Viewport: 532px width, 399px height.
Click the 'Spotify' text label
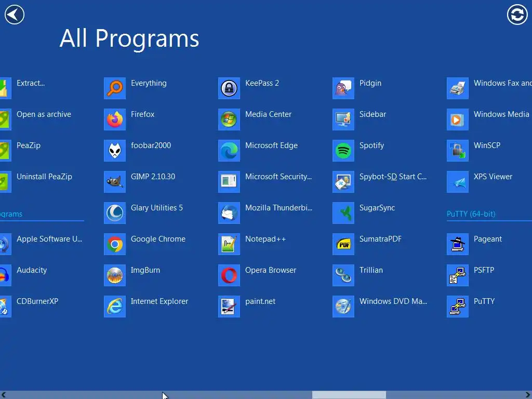(x=371, y=145)
